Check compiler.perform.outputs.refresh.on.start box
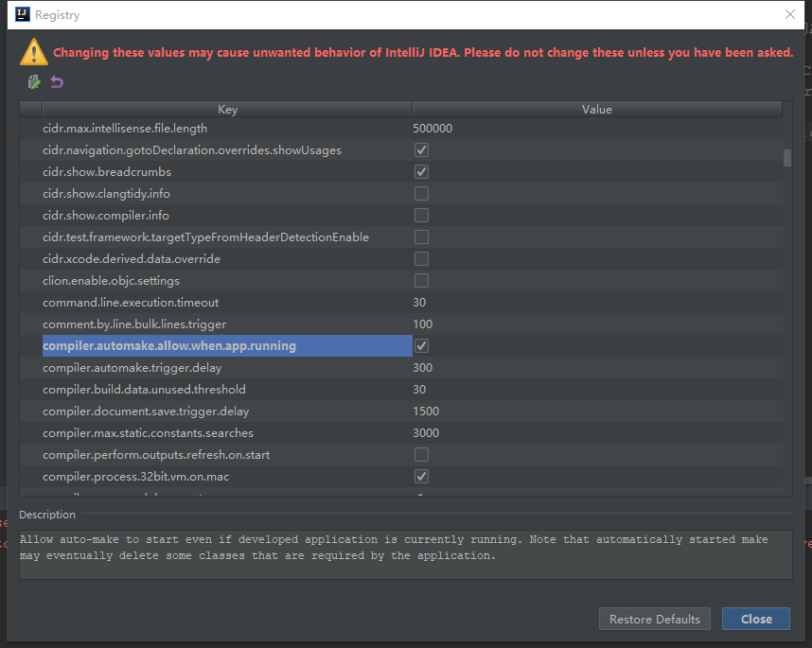This screenshot has height=648, width=812. 421,454
